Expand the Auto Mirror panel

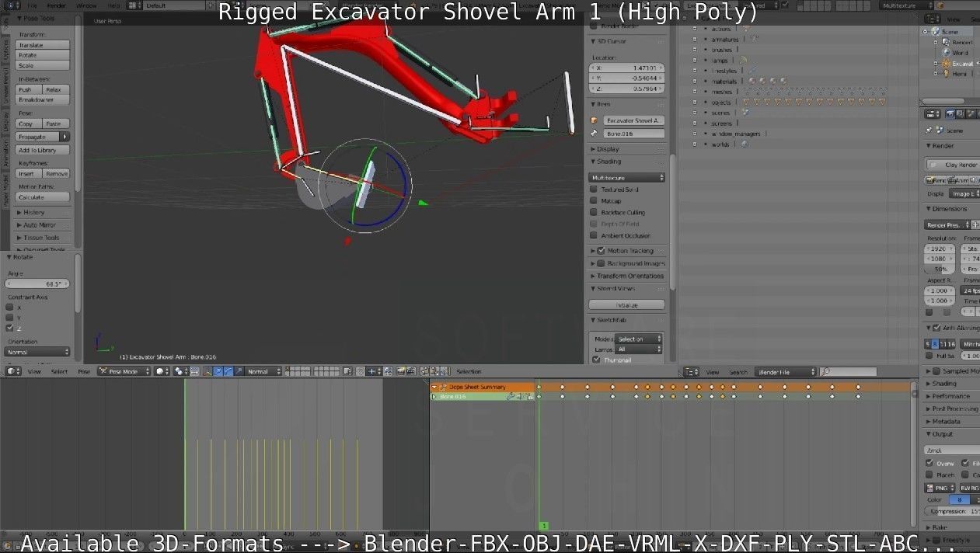point(39,224)
